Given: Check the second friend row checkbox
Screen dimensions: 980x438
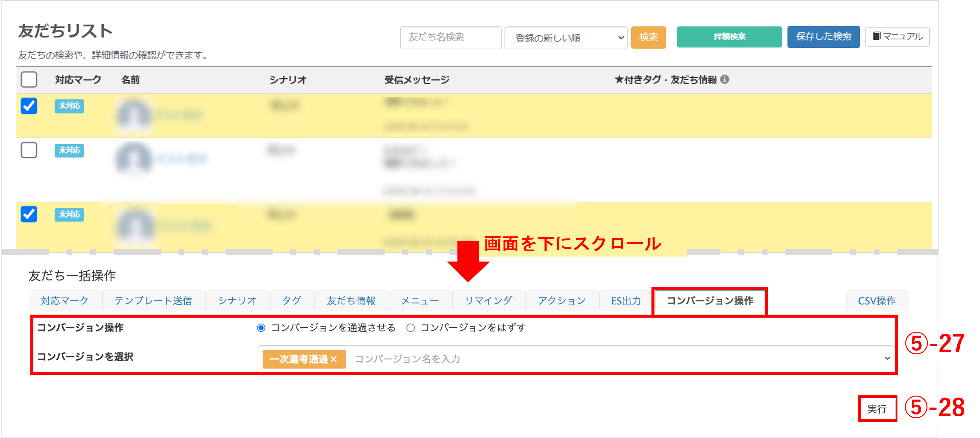Looking at the screenshot, I should pyautogui.click(x=29, y=150).
